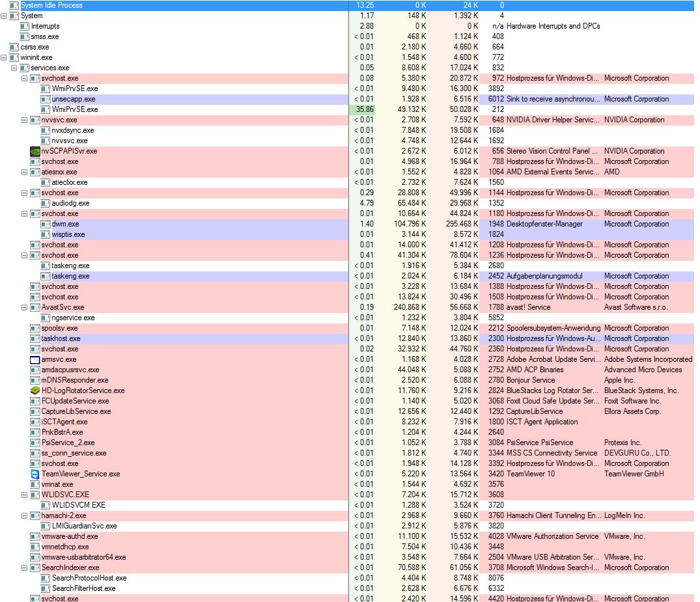This screenshot has height=602, width=700.
Task: Click 'Hardware Interrupts and DPCs' description
Action: pos(553,26)
